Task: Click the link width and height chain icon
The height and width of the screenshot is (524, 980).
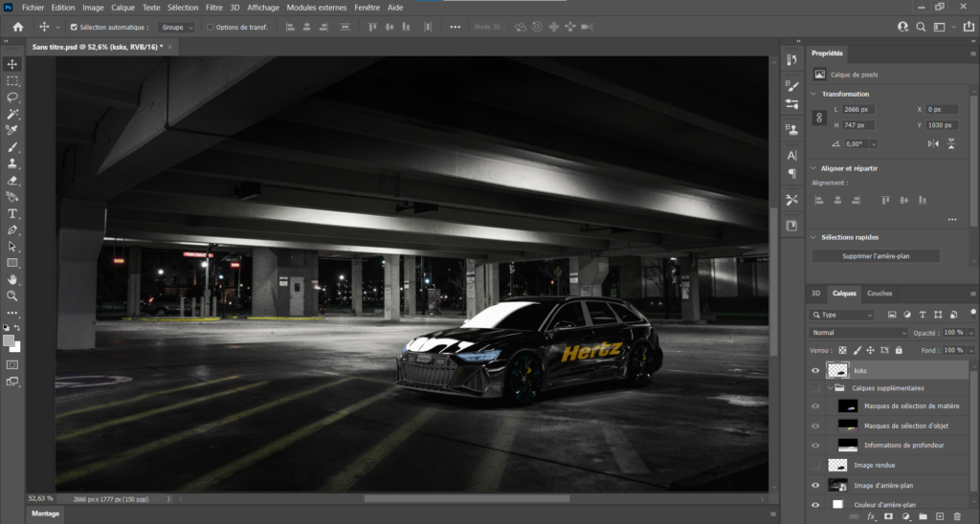Action: [819, 118]
